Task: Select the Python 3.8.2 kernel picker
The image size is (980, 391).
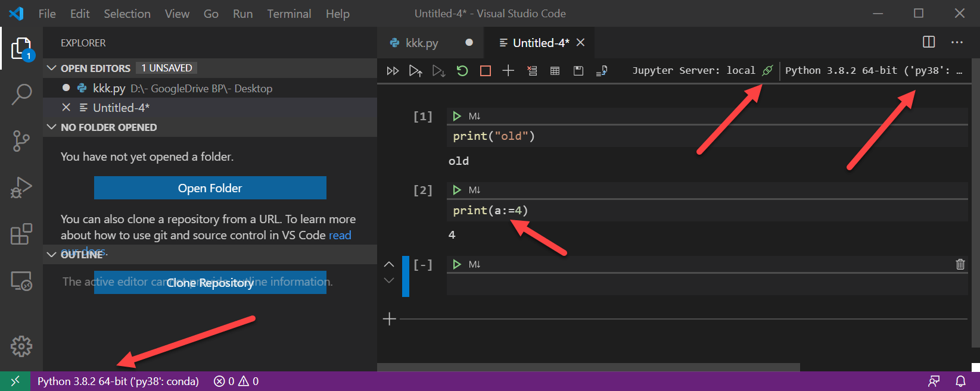Action: click(x=873, y=70)
